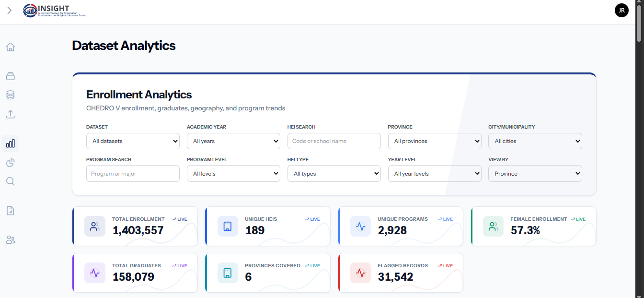Image resolution: width=644 pixels, height=298 pixels.
Task: Open the users group sidebar icon
Action: coord(10,239)
